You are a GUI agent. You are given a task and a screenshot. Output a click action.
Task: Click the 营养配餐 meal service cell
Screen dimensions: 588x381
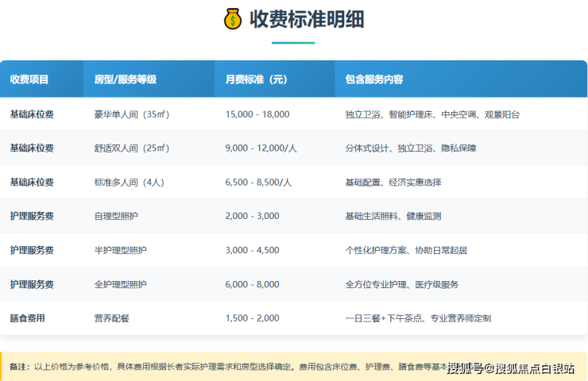111,318
